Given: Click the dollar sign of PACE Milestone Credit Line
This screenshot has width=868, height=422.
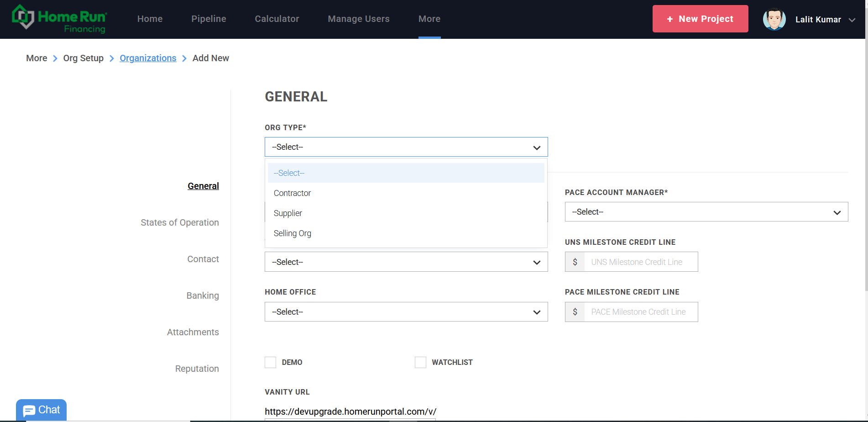Looking at the screenshot, I should pos(575,312).
